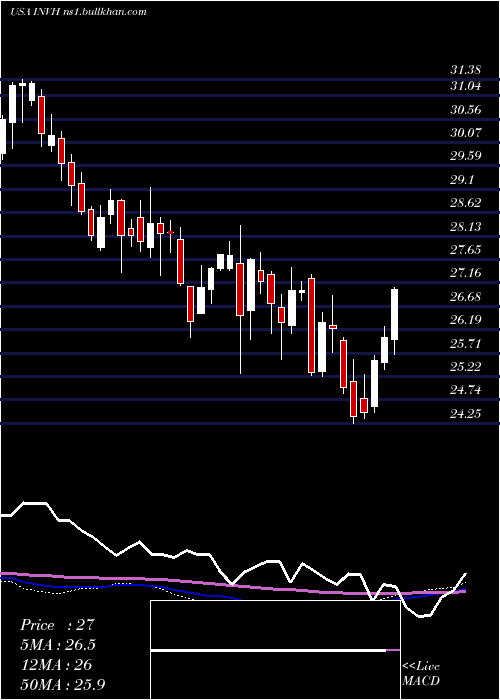Click the 24.25 price axis label
Viewport: 500px width, 700px height.
pos(465,413)
